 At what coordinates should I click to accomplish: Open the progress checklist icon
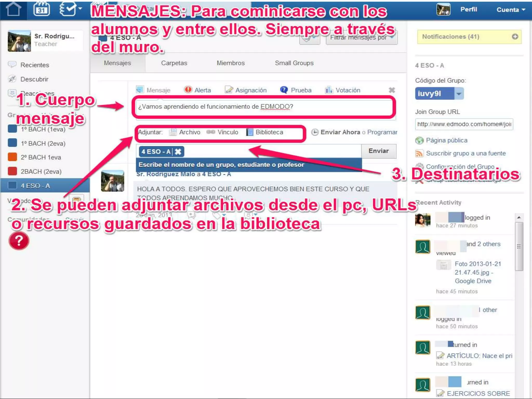tap(68, 9)
